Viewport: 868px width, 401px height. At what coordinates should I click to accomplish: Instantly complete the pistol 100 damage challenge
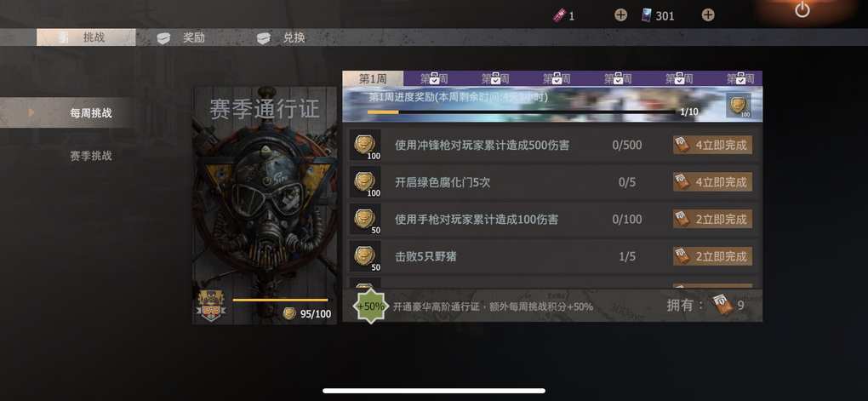tap(712, 219)
